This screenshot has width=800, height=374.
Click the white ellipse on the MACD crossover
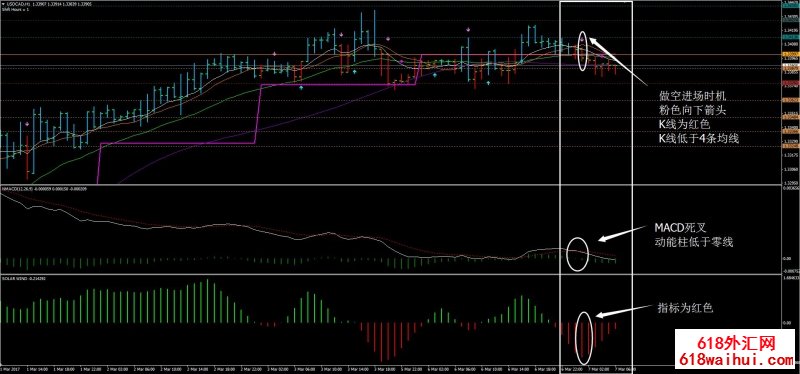pyautogui.click(x=577, y=254)
